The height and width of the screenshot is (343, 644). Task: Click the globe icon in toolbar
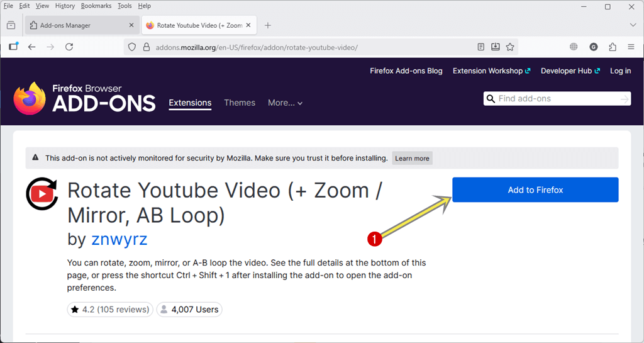point(574,47)
